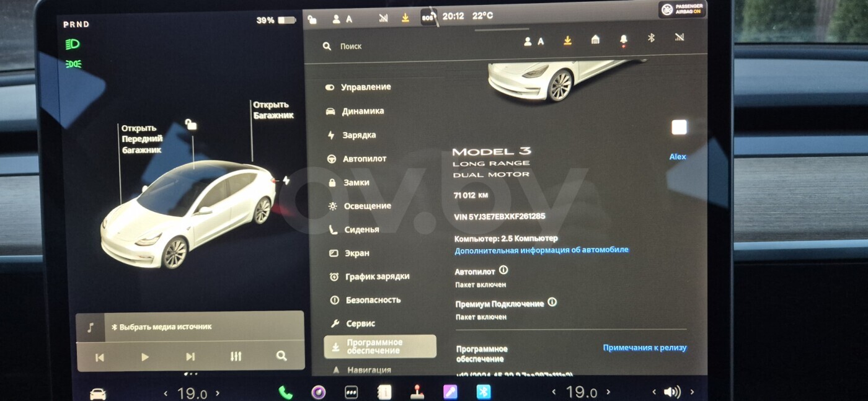The image size is (868, 401).
Task: Open the Bluetooth app in dock
Action: 483,392
